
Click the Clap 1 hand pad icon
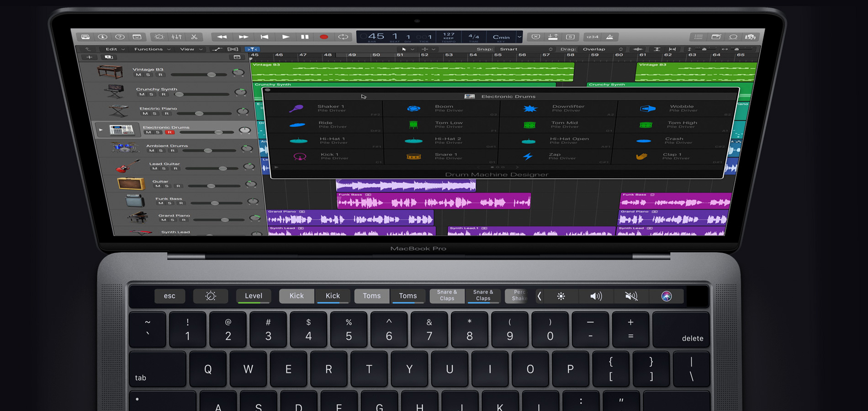pyautogui.click(x=641, y=156)
